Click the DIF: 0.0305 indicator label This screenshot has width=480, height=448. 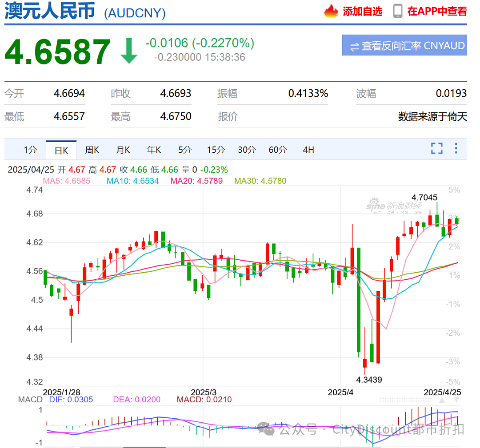pyautogui.click(x=71, y=400)
